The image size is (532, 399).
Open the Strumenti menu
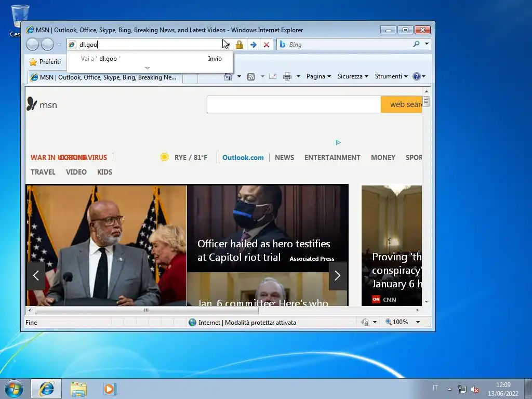click(391, 76)
